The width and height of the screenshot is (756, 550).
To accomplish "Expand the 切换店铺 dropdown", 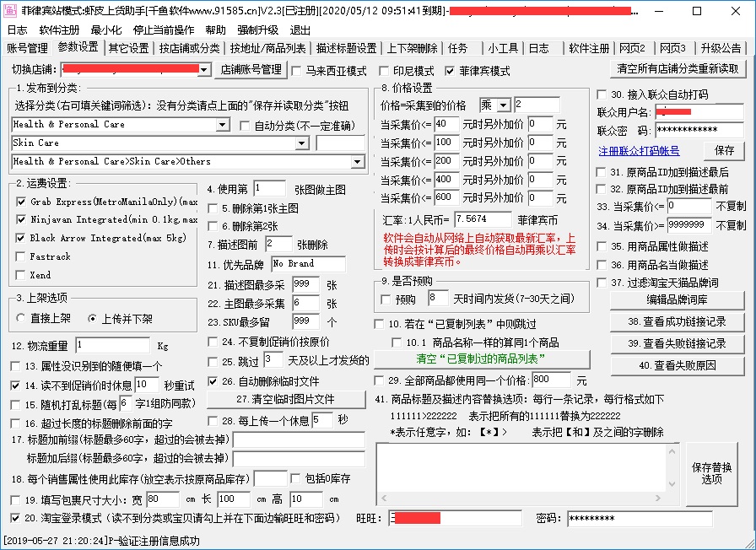I will click(204, 70).
